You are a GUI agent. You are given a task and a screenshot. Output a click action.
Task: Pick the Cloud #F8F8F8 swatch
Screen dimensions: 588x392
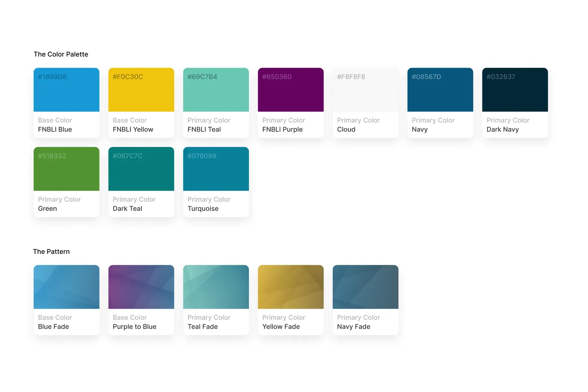tap(366, 90)
